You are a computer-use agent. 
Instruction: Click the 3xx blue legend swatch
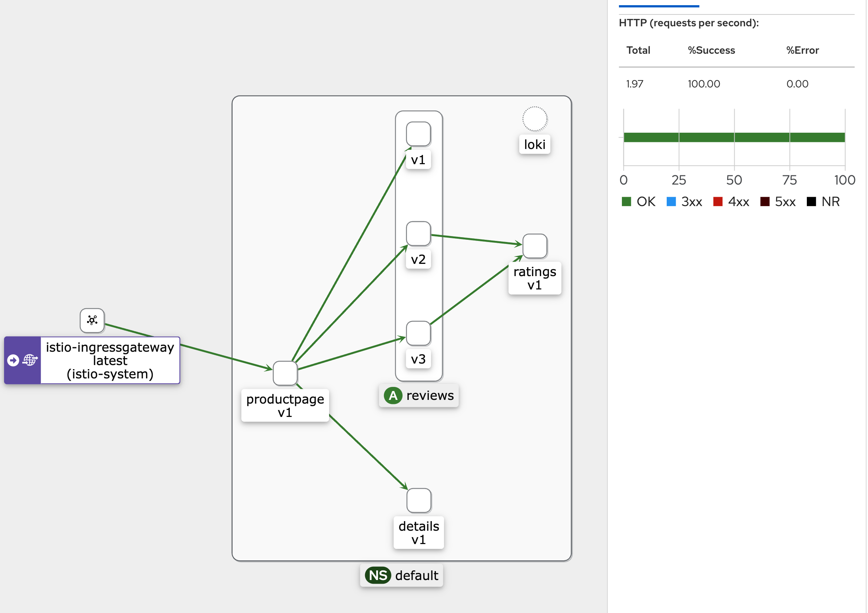671,202
